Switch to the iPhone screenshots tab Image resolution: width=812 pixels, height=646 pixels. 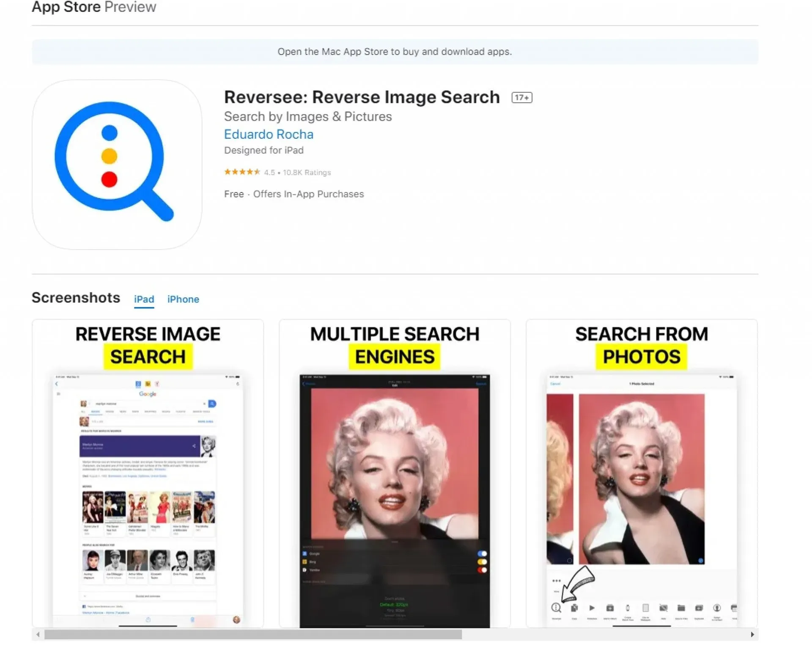183,299
